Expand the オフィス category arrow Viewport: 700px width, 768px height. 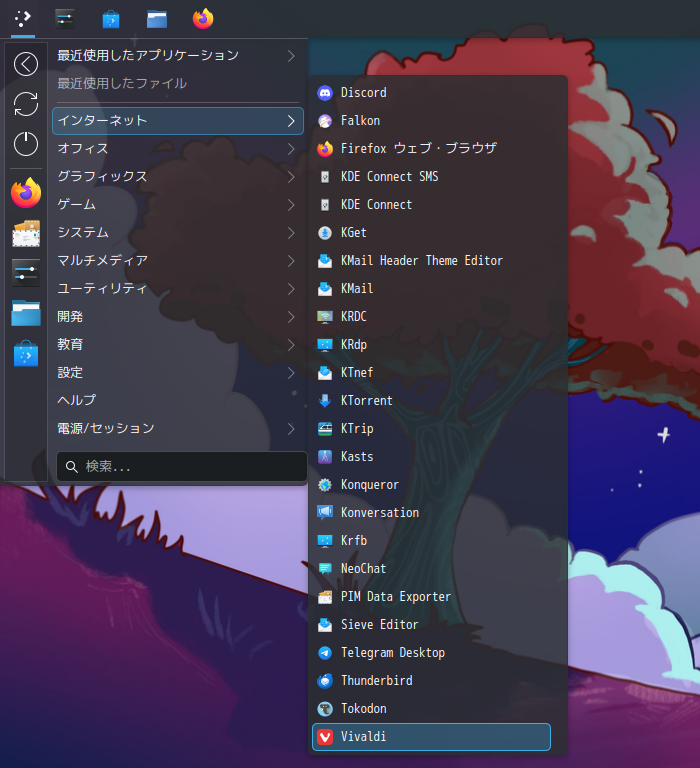click(291, 149)
